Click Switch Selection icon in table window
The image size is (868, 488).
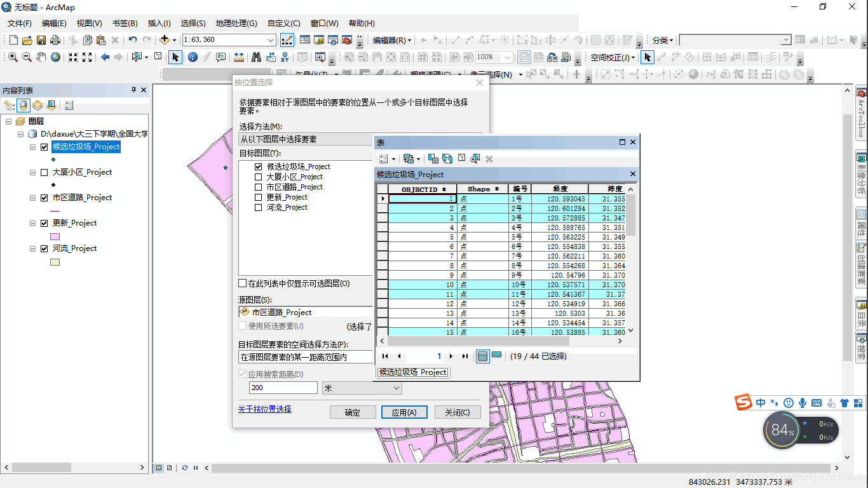447,159
